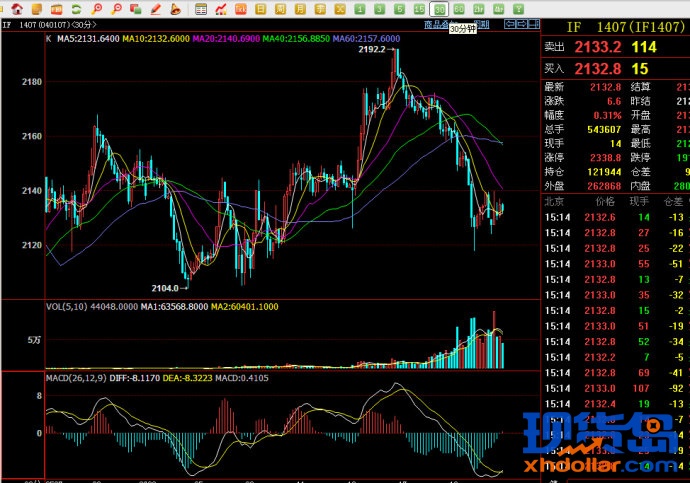Click the 卖出 sell price 2133.2
Viewport: 690px width, 483px height.
[597, 47]
